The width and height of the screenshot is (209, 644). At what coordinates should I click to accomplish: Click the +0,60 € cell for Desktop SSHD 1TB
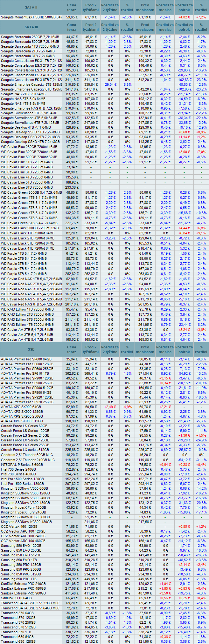(185, 132)
